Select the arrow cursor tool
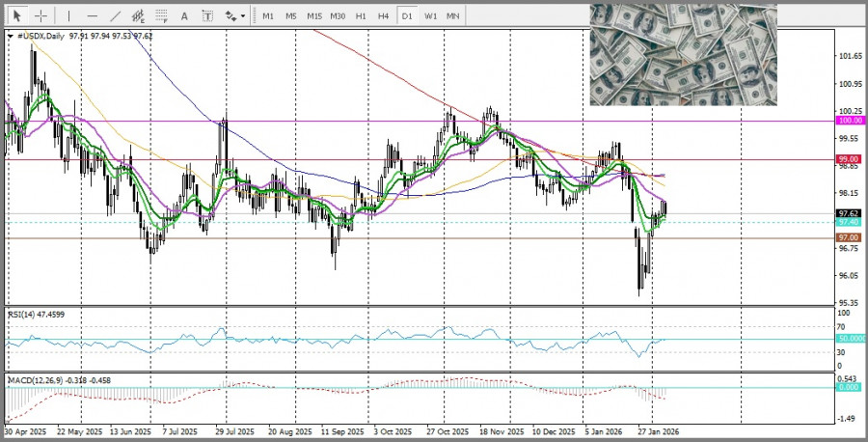The width and height of the screenshot is (868, 442). (x=17, y=16)
